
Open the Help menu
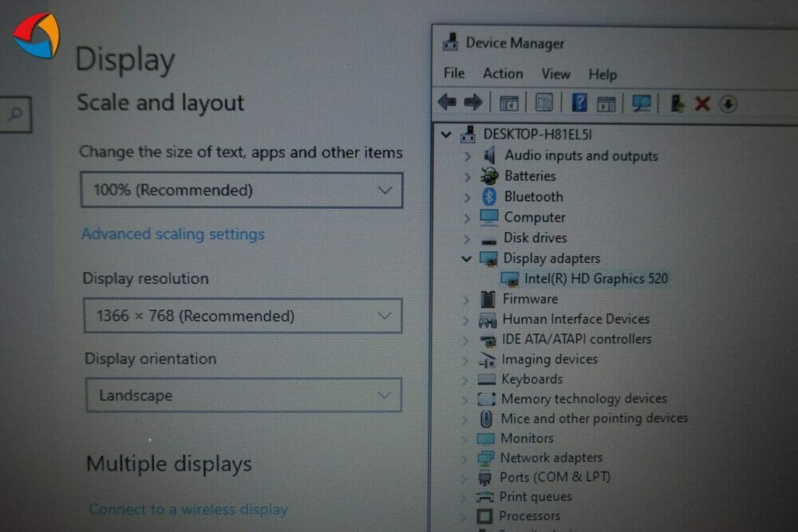pos(602,75)
